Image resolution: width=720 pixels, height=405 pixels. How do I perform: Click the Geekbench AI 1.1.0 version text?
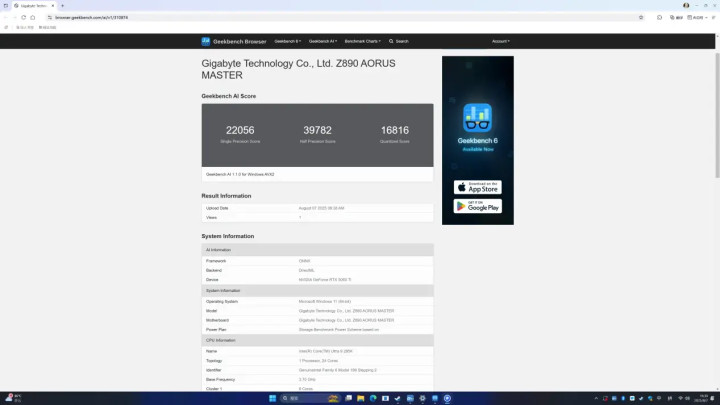pyautogui.click(x=240, y=174)
